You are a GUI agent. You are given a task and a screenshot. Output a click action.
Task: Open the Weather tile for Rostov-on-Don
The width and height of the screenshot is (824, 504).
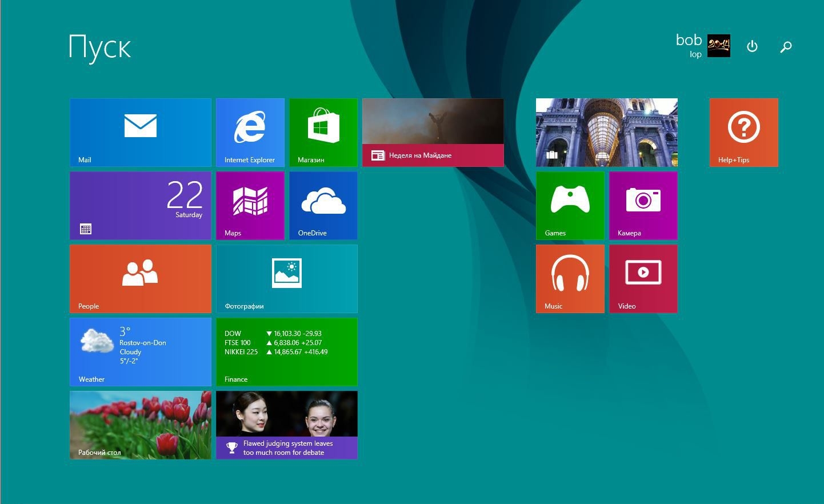click(x=140, y=351)
